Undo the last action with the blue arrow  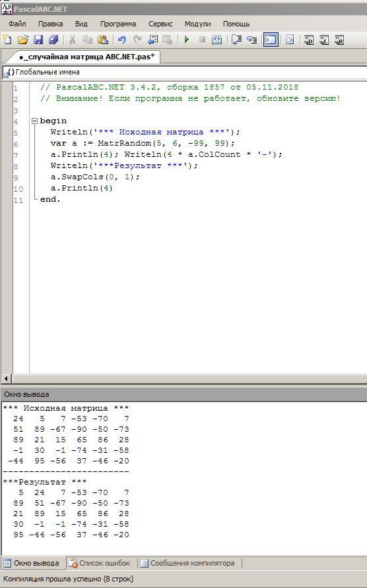pos(121,40)
